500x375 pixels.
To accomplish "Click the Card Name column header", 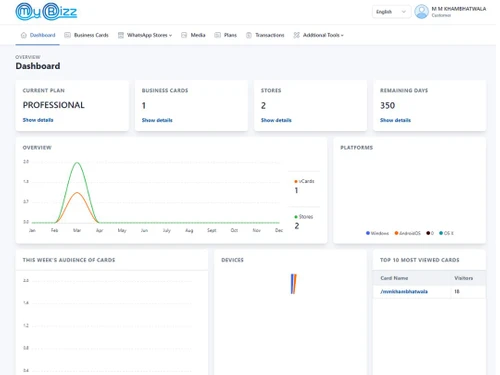I will [x=394, y=278].
